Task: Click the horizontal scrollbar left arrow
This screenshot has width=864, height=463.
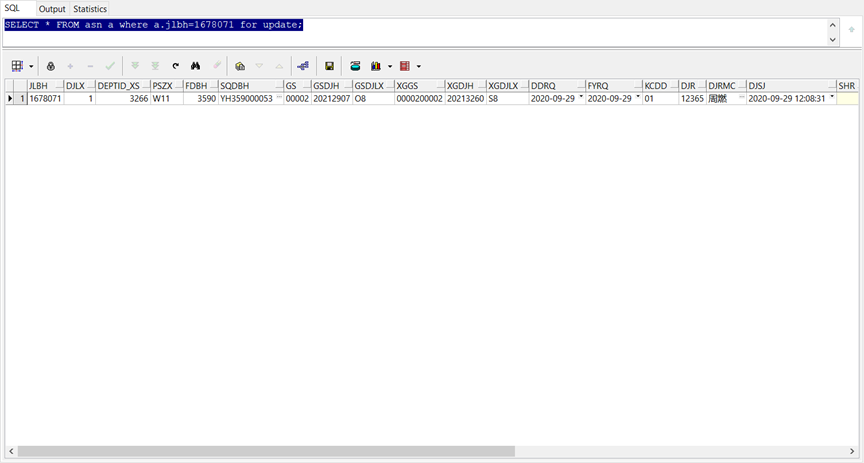Action: click(11, 451)
